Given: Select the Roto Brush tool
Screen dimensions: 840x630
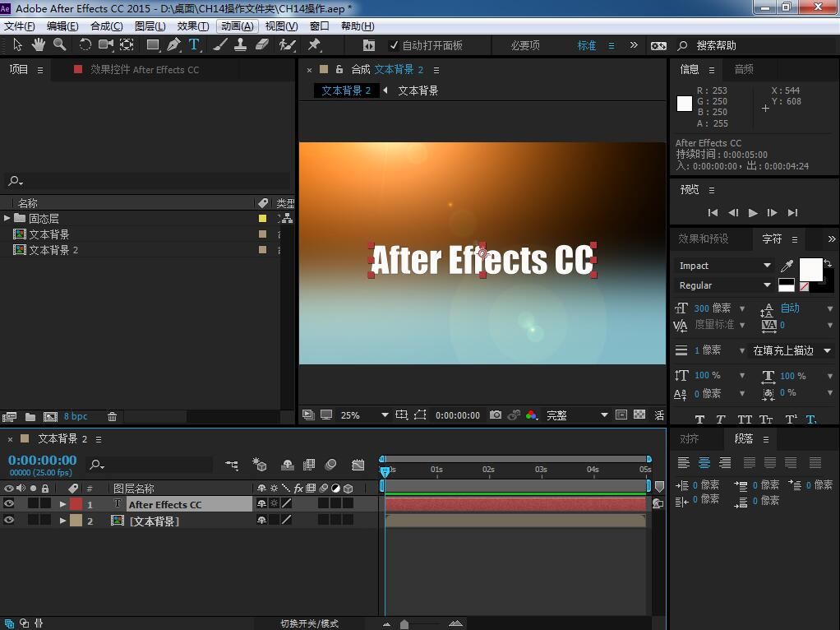Looking at the screenshot, I should [x=287, y=45].
